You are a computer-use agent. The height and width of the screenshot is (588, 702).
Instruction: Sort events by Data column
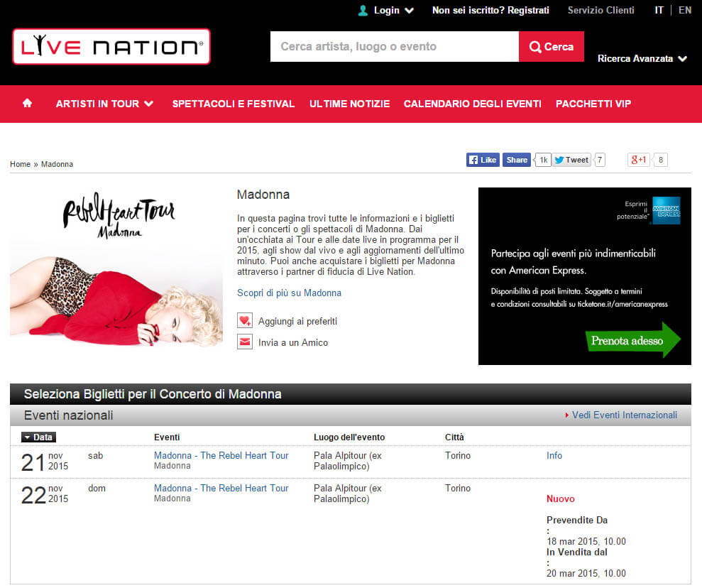point(38,437)
